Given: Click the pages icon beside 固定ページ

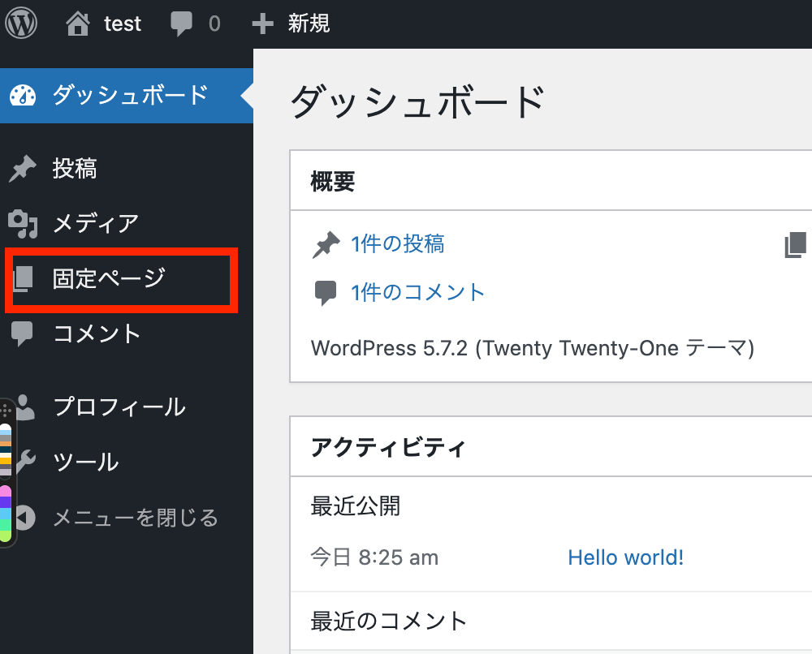Looking at the screenshot, I should [x=23, y=278].
